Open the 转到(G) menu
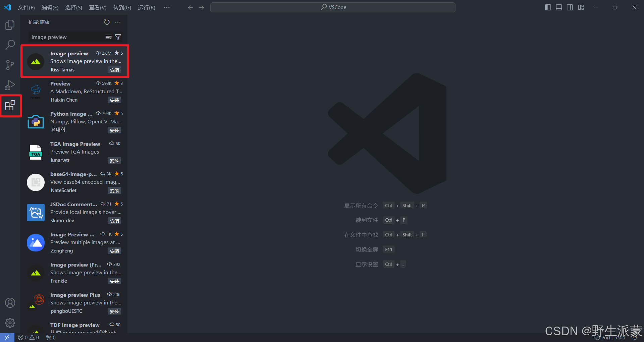The height and width of the screenshot is (342, 644). pos(122,7)
